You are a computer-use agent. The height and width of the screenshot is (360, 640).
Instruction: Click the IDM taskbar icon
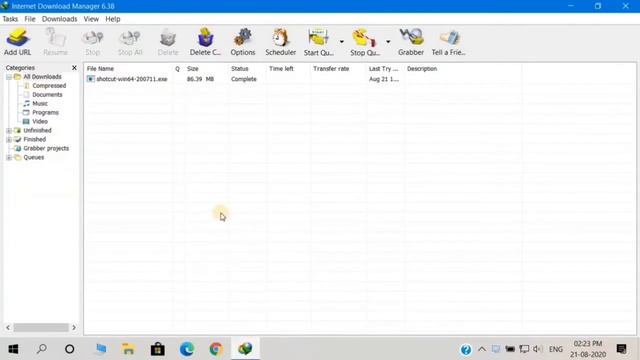pos(245,349)
